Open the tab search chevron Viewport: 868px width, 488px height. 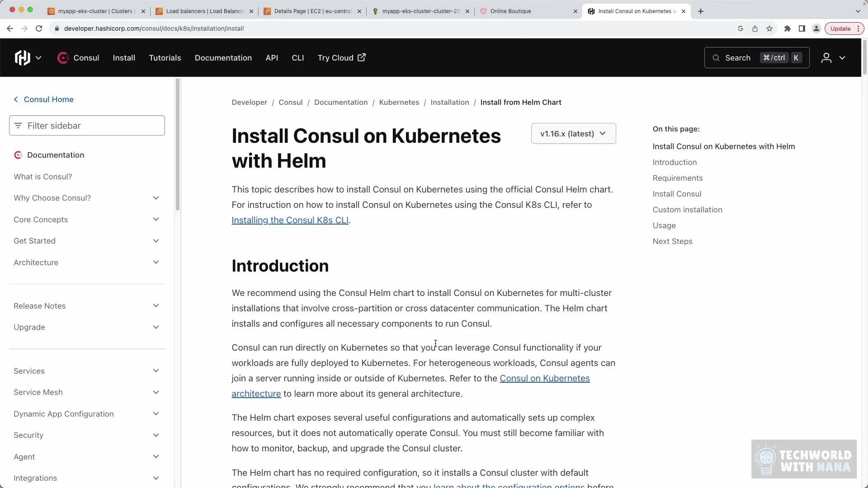[858, 11]
